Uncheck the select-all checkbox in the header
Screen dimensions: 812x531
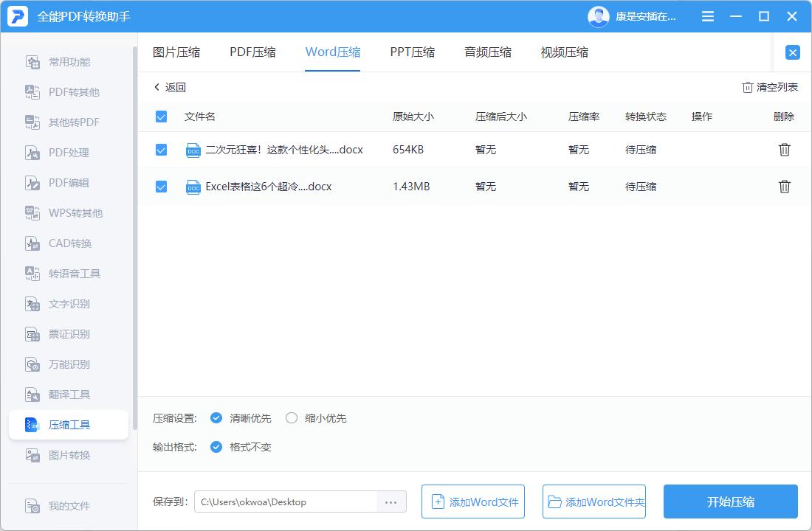[160, 116]
